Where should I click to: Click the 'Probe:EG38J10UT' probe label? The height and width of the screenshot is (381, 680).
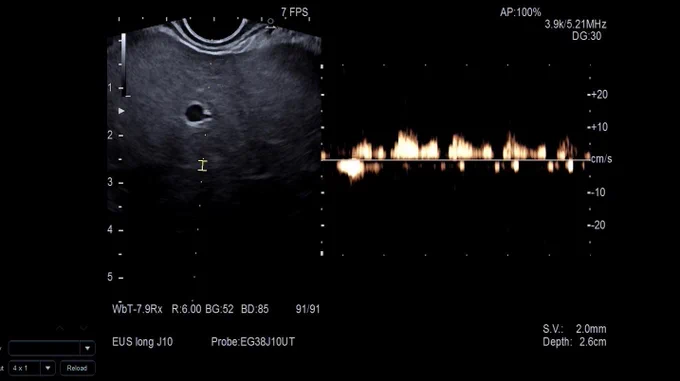pos(253,342)
